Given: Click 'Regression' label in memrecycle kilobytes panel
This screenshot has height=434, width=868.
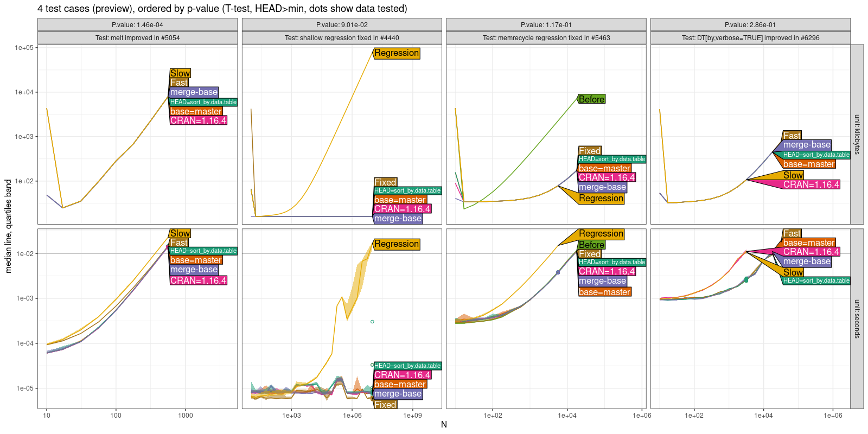Looking at the screenshot, I should point(601,199).
